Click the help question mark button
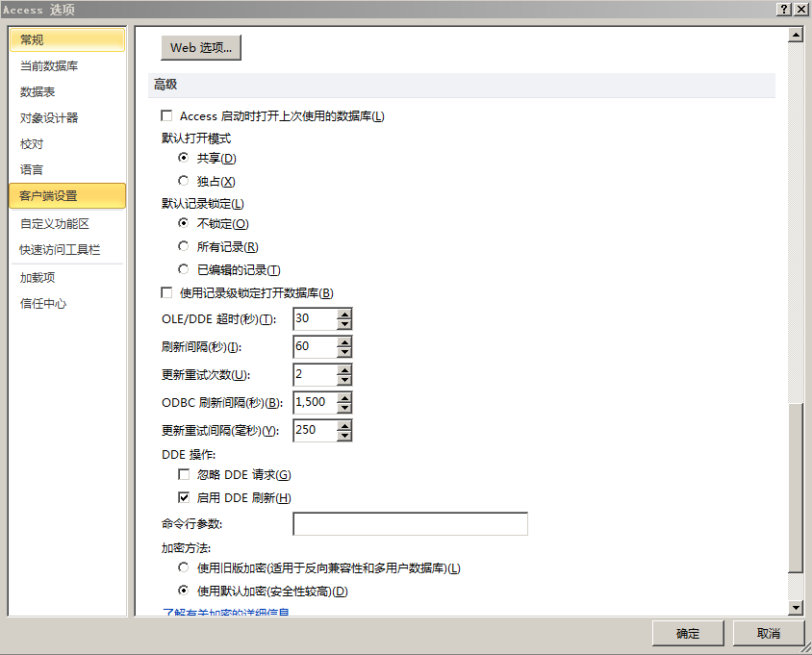This screenshot has width=812, height=655. [783, 9]
